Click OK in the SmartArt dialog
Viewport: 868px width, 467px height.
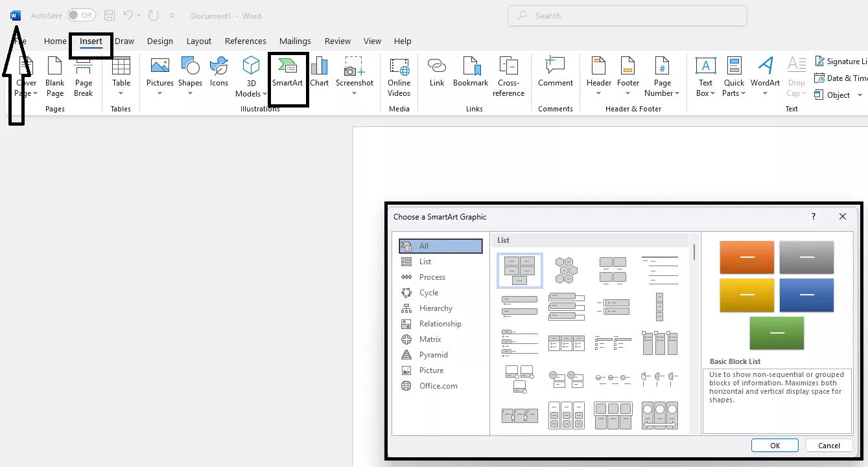775,446
